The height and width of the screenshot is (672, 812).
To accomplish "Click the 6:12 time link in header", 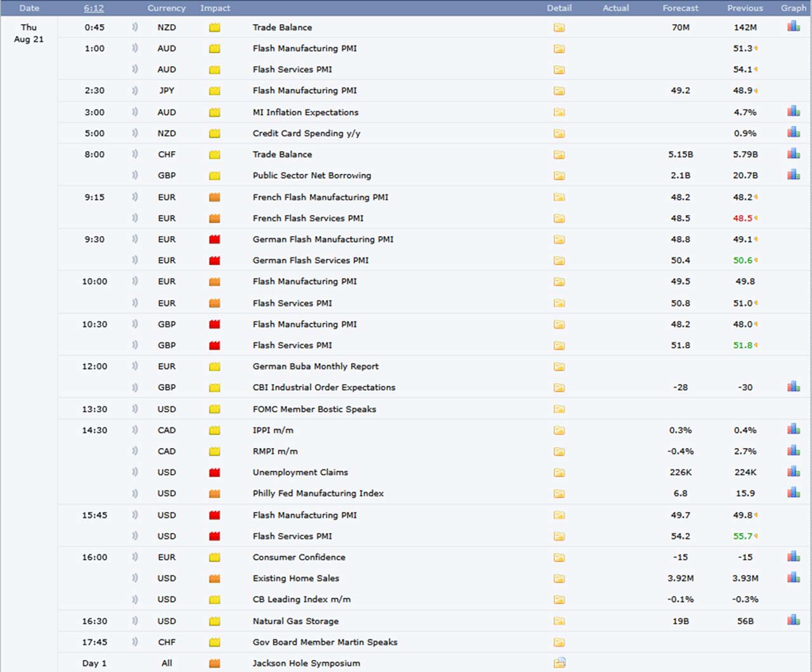I will point(94,8).
